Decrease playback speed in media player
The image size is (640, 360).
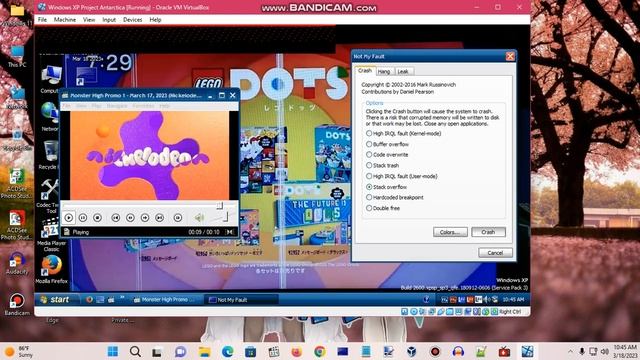(x=130, y=218)
